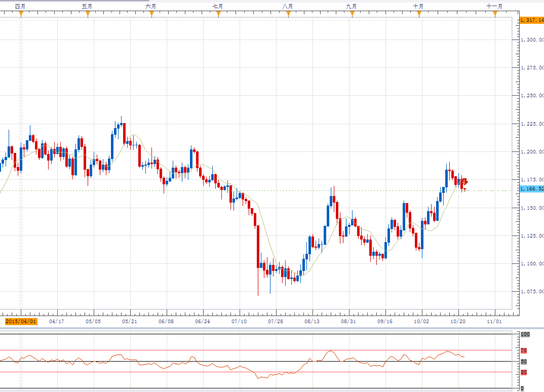Click the 10/20 date on the time axis

pyautogui.click(x=458, y=321)
